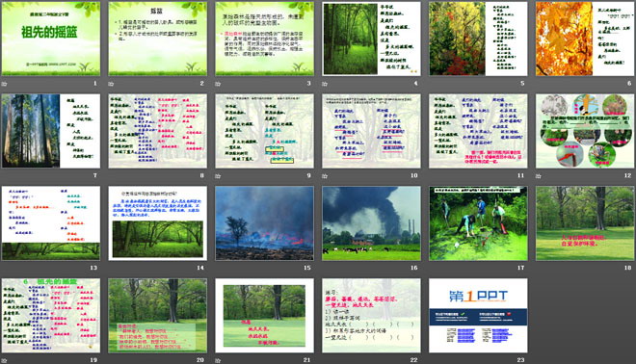Select slide 12 with circular photo collage
This screenshot has height=364, width=636.
click(x=585, y=131)
